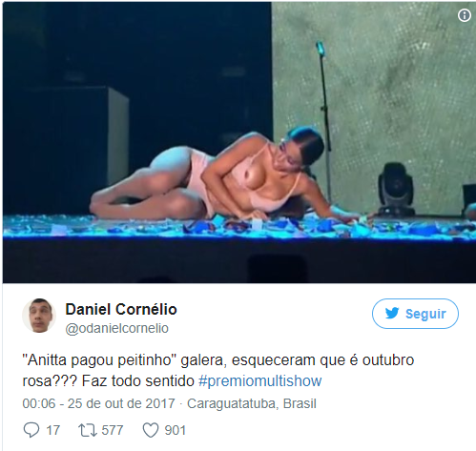476x451 pixels.
Task: Click the info icon on the media
Action: 465,15
